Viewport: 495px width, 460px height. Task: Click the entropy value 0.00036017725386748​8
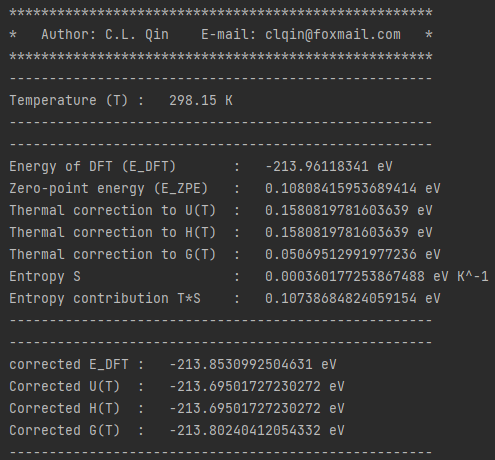click(345, 277)
